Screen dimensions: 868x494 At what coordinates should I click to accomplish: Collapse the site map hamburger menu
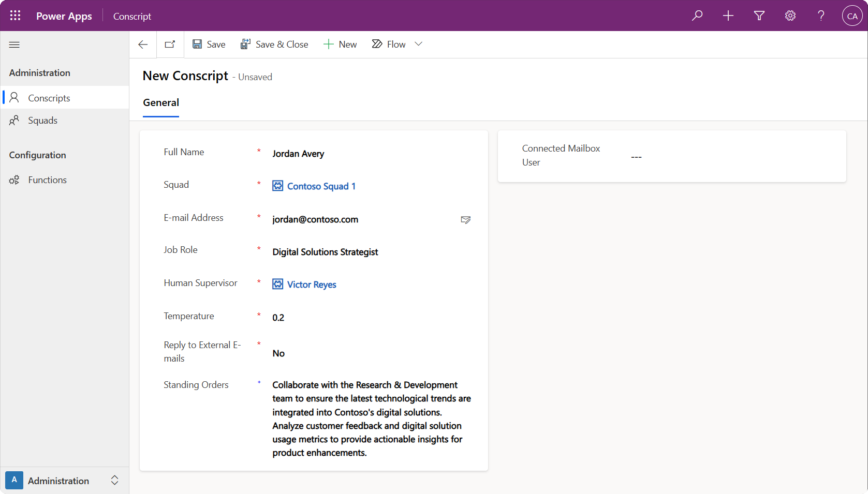pos(14,44)
